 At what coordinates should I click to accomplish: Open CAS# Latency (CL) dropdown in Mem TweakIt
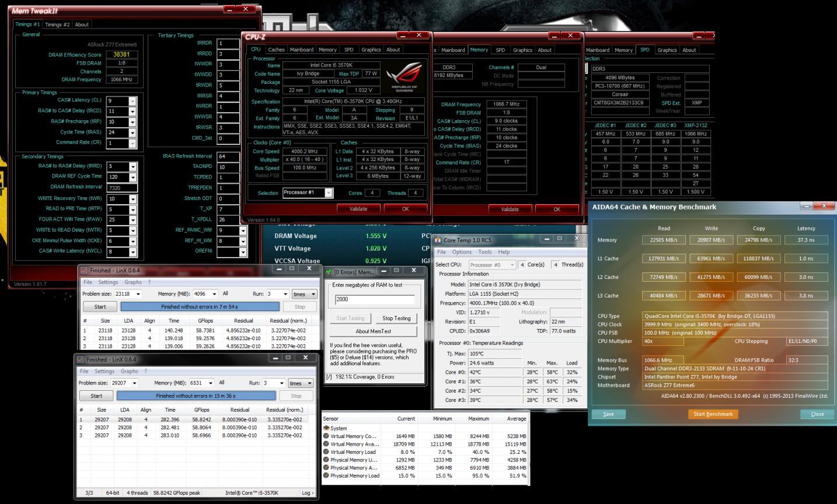(x=132, y=101)
